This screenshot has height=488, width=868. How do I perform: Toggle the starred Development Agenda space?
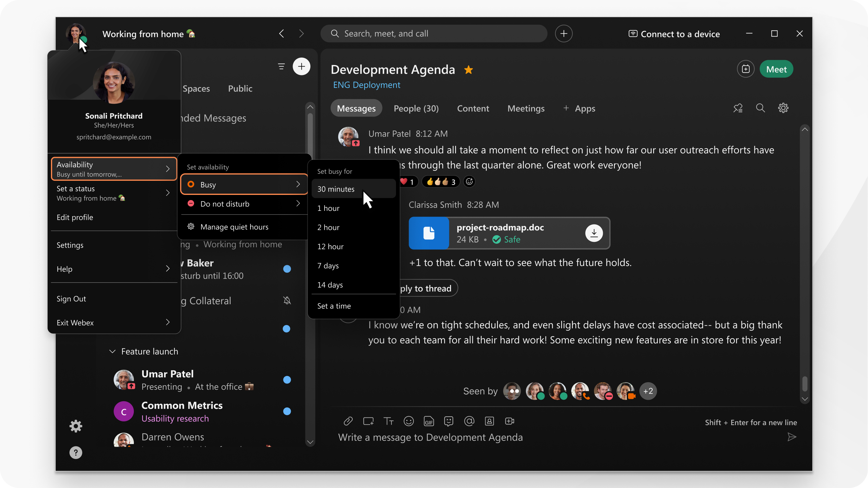469,69
